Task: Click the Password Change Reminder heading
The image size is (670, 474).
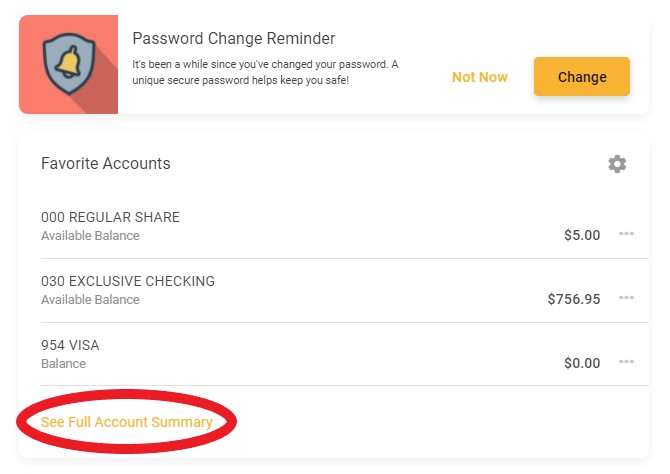Action: pos(233,39)
